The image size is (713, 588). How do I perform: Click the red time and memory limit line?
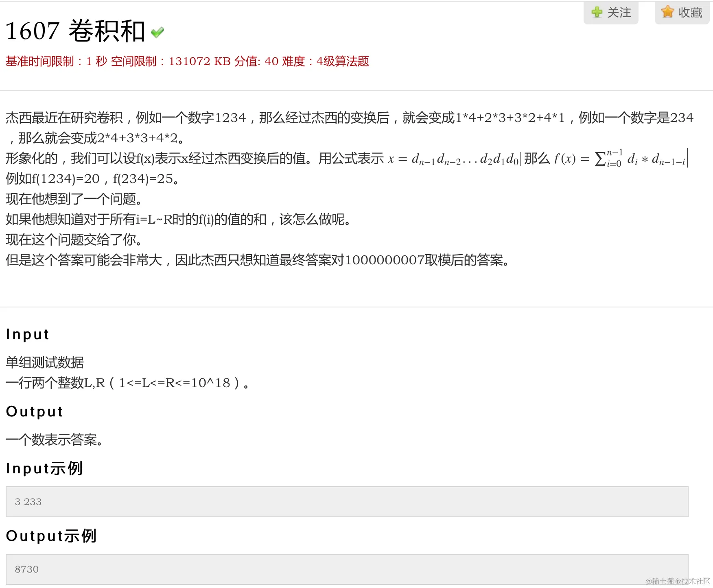[187, 61]
